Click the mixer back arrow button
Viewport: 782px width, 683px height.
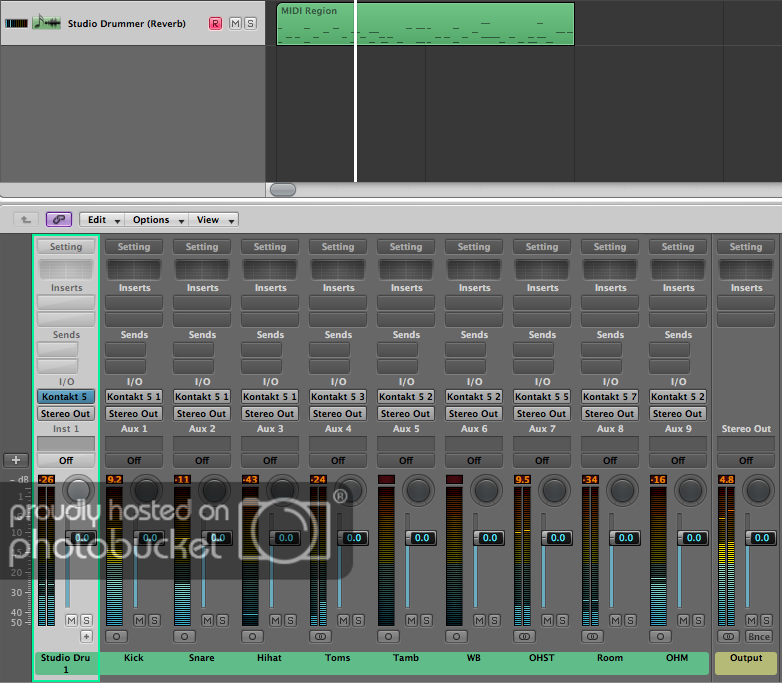click(26, 220)
